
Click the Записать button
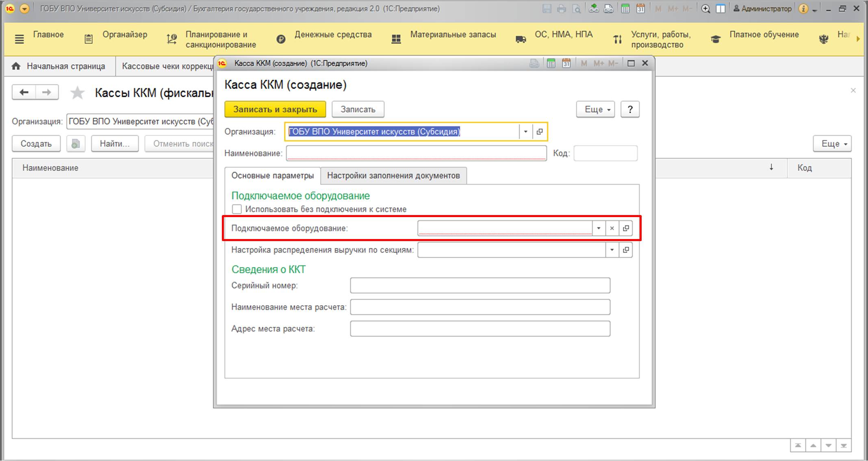358,109
